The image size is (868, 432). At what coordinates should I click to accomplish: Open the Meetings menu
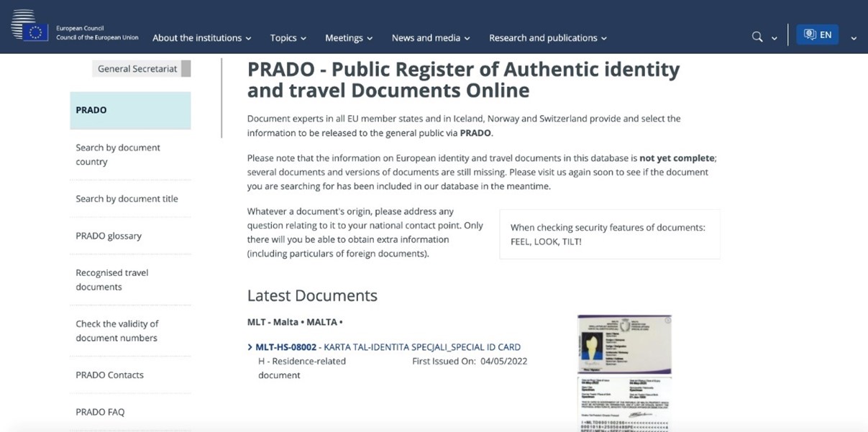tap(349, 37)
